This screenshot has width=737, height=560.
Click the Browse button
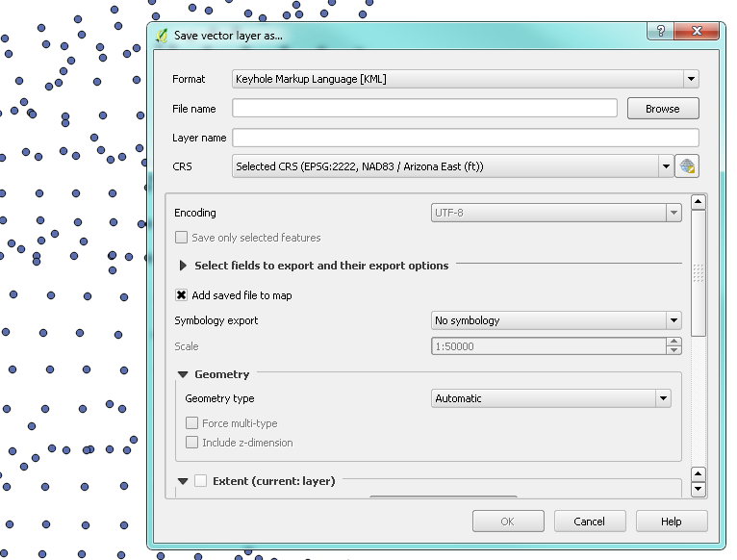click(x=663, y=109)
